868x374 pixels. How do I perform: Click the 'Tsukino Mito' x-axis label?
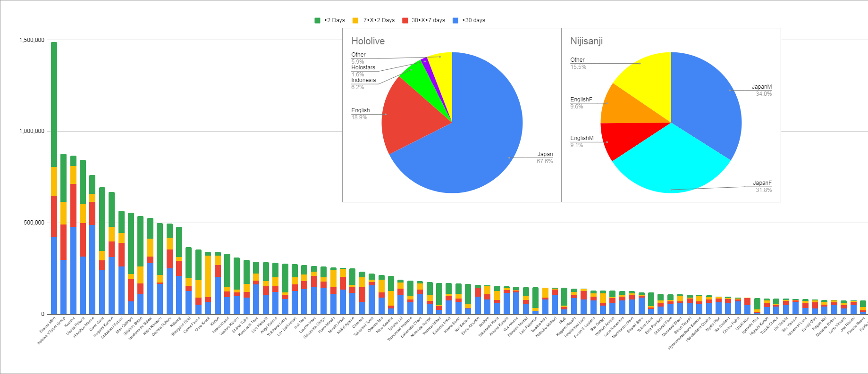539,325
